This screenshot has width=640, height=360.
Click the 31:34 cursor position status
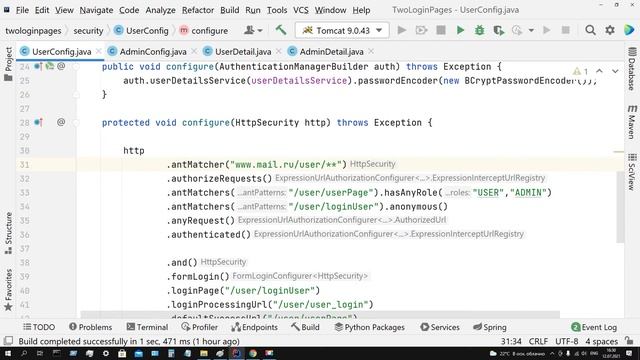pyautogui.click(x=511, y=341)
